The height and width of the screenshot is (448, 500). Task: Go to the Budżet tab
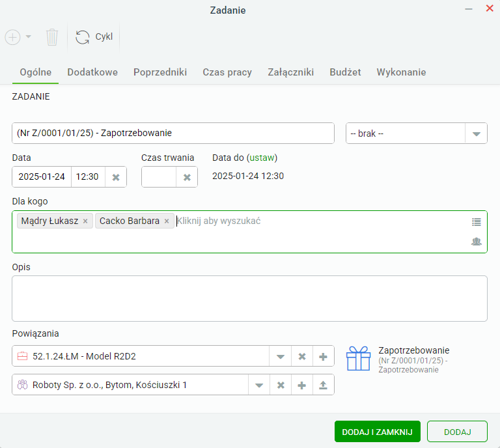[345, 72]
